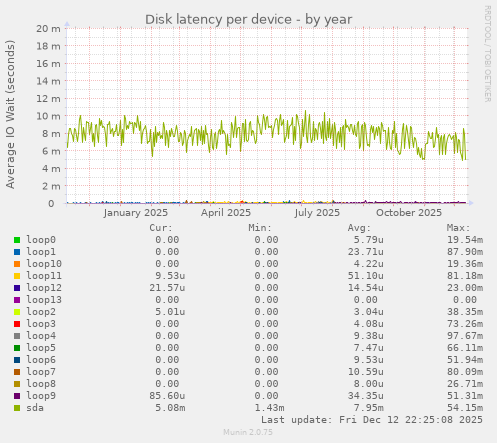The width and height of the screenshot is (497, 443).
Task: Click the 'Avg:' column header
Action: pyautogui.click(x=359, y=228)
